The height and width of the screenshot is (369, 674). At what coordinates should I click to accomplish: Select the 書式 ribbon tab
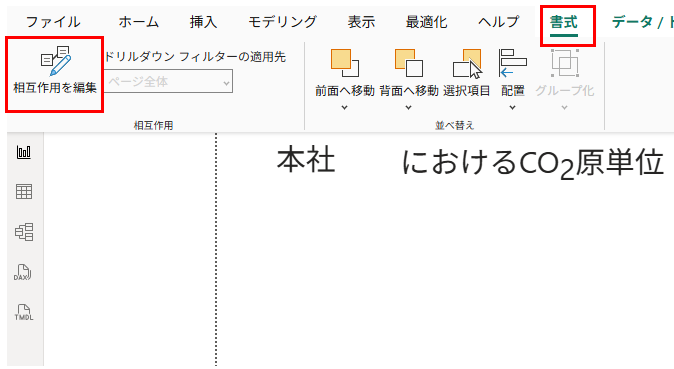(564, 22)
